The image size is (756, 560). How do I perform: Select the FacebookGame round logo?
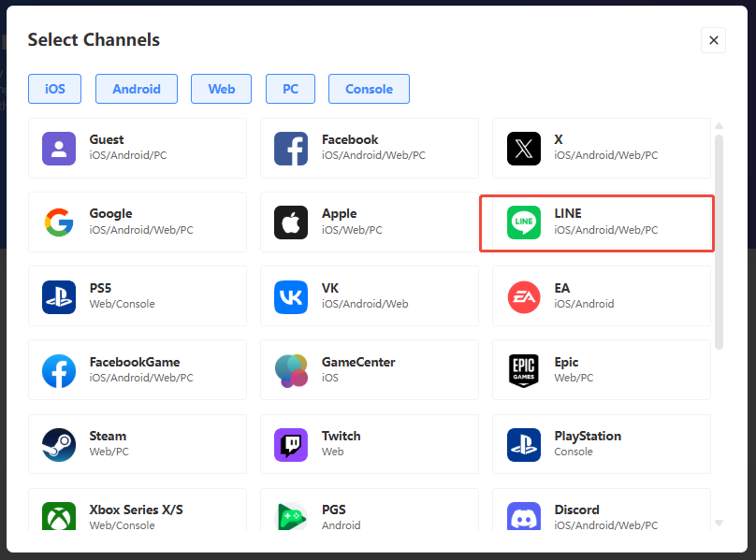click(59, 370)
